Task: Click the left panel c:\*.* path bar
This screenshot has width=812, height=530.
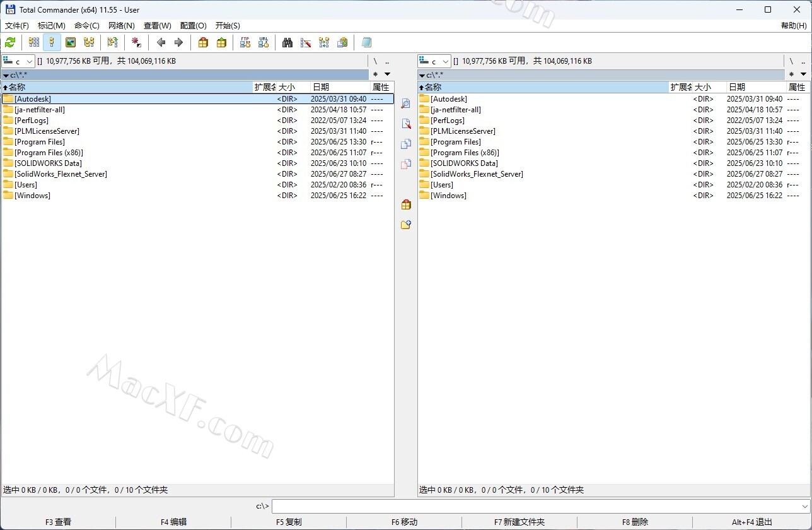Action: point(185,75)
